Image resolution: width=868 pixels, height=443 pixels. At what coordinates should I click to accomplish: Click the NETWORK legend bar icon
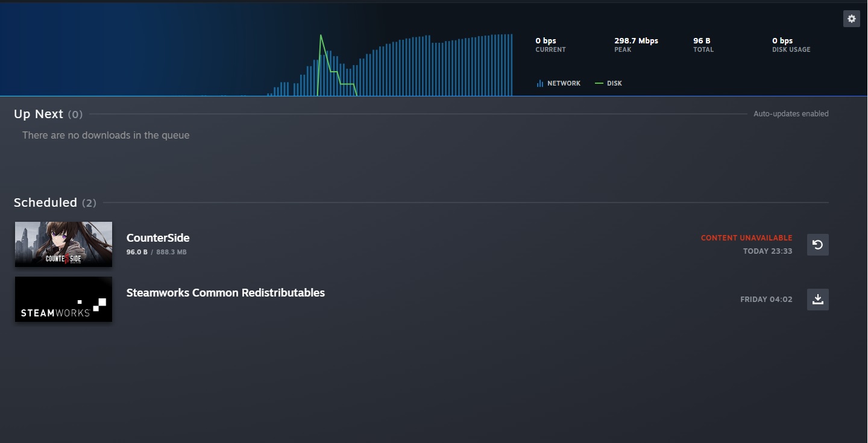tap(539, 83)
